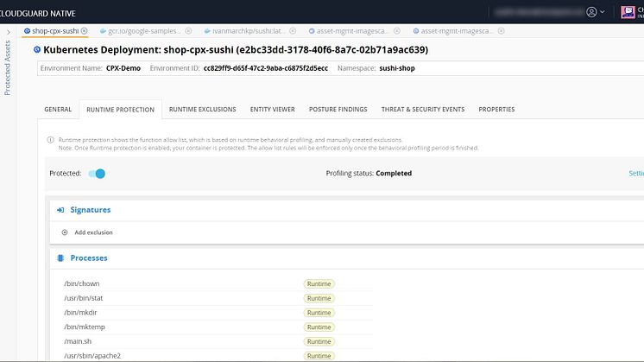This screenshot has height=362, width=644.
Task: Expand the Protected Assets side panel chevron
Action: point(9,32)
